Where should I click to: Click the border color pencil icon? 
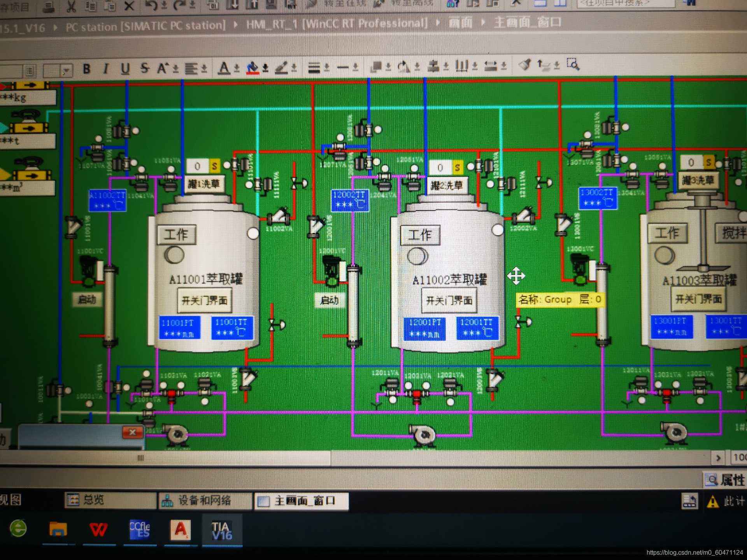pyautogui.click(x=281, y=68)
